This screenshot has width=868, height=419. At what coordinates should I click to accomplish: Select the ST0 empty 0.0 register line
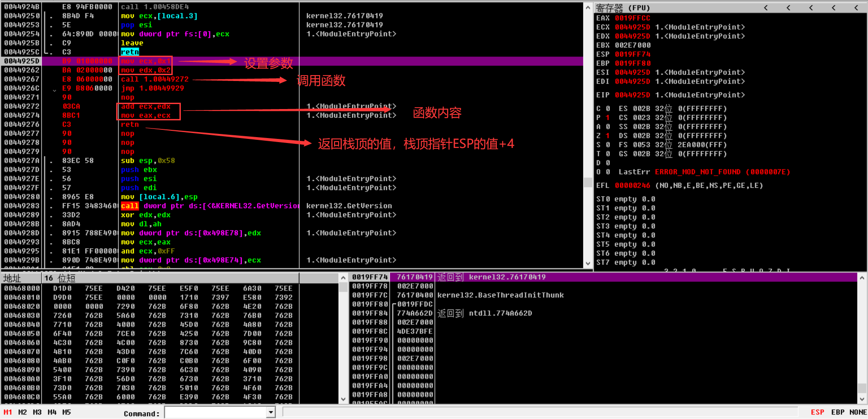click(626, 199)
